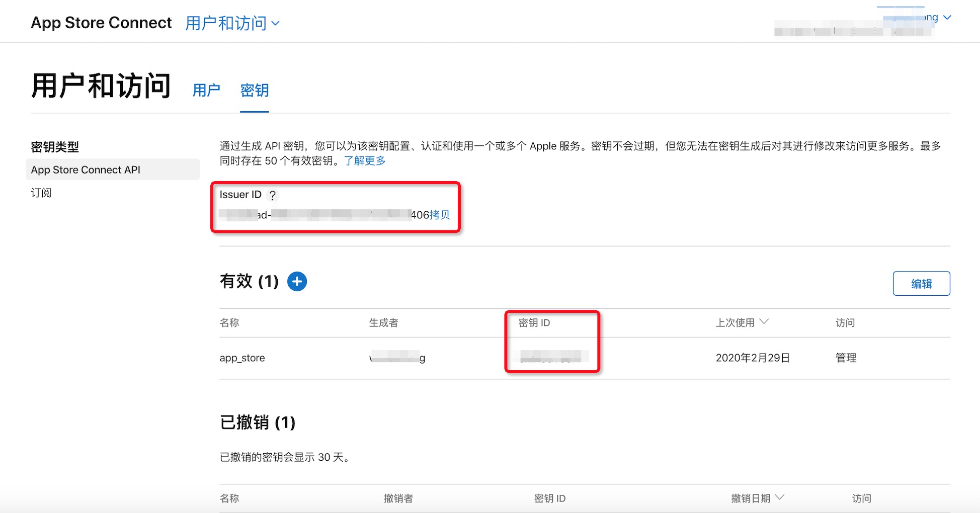The height and width of the screenshot is (513, 980).
Task: Click the 生成者 column header
Action: (383, 323)
